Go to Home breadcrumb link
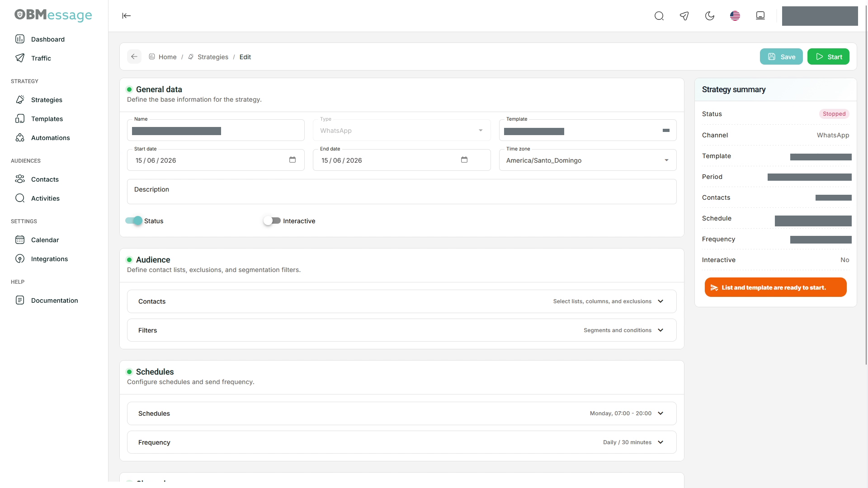Screen dimensions: 868x488 [x=163, y=57]
